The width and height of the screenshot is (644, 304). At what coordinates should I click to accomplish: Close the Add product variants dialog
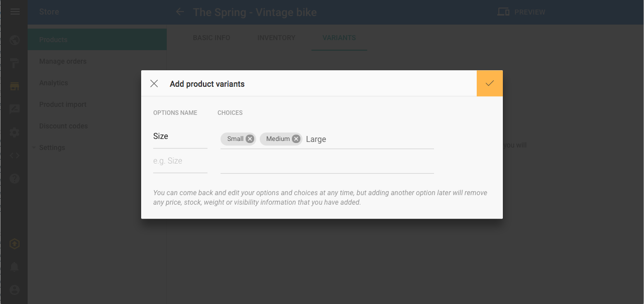(154, 84)
